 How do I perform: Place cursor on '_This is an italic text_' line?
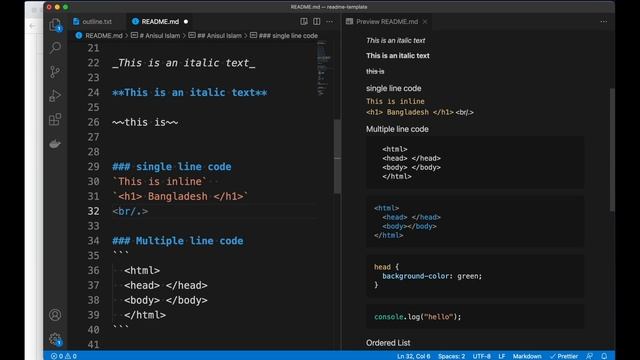point(184,63)
